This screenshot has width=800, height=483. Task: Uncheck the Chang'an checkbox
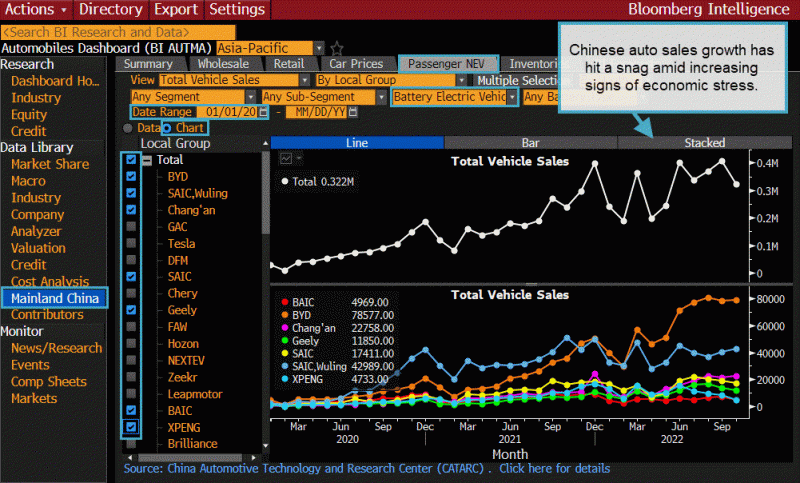pos(131,210)
